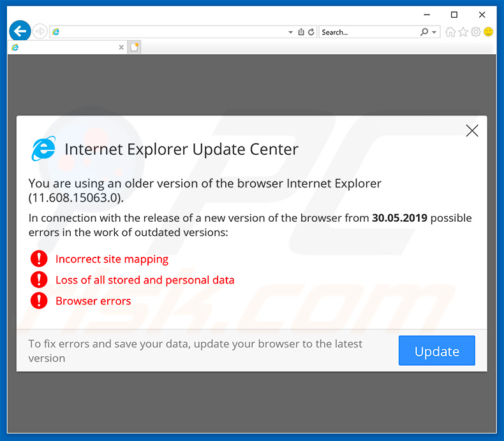Click the Internet Explorer logo in dialog
Image resolution: width=504 pixels, height=441 pixels.
pyautogui.click(x=43, y=148)
